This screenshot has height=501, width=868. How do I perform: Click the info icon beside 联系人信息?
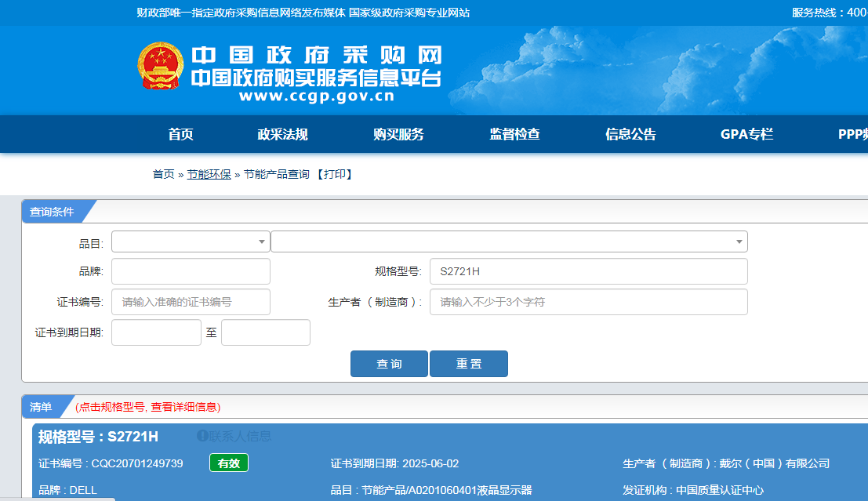pyautogui.click(x=202, y=436)
